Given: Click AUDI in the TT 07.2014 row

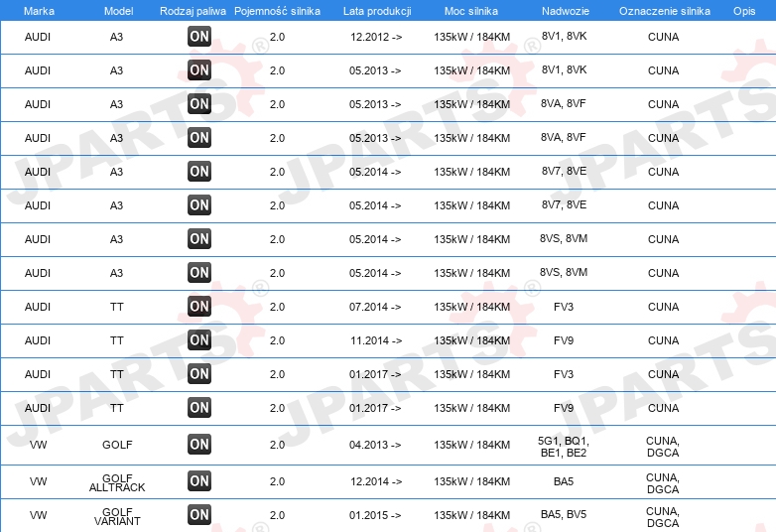Looking at the screenshot, I should (x=38, y=307).
